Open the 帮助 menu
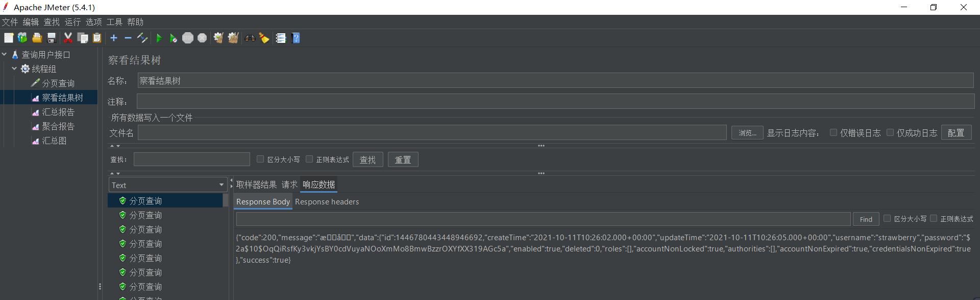Screen dimensions: 980x300 click(x=135, y=22)
